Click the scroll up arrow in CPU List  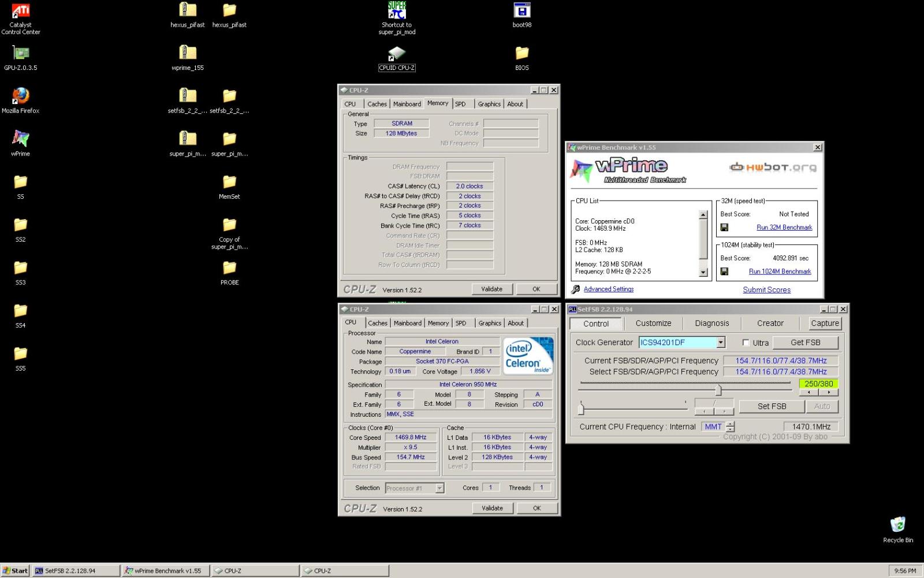703,215
